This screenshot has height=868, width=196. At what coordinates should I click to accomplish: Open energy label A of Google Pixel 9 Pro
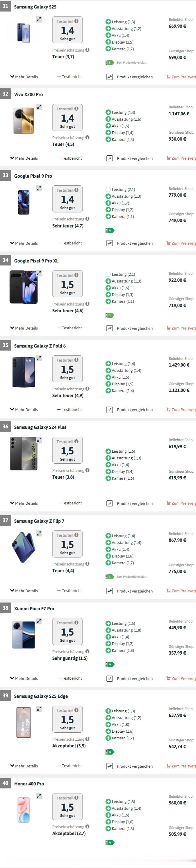110,230
